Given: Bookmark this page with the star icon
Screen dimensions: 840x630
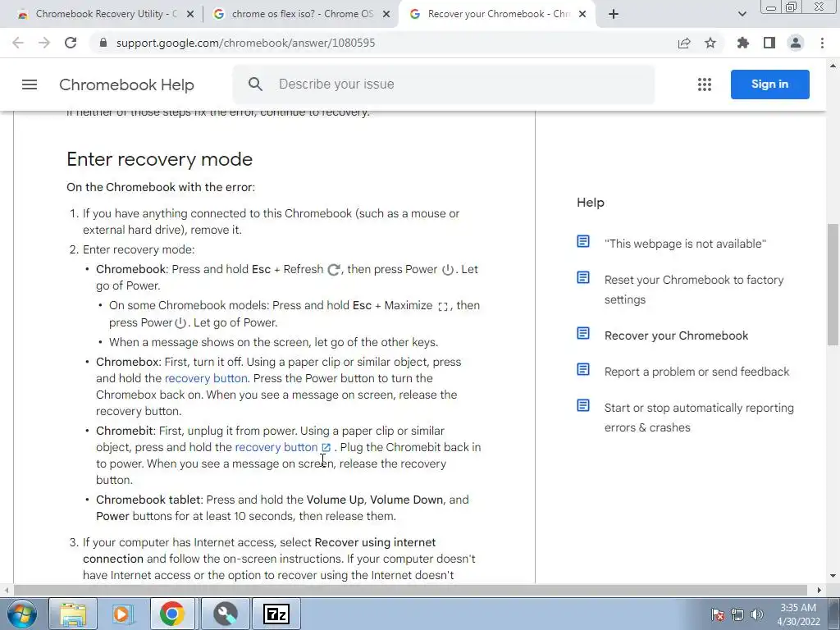Looking at the screenshot, I should [x=710, y=43].
